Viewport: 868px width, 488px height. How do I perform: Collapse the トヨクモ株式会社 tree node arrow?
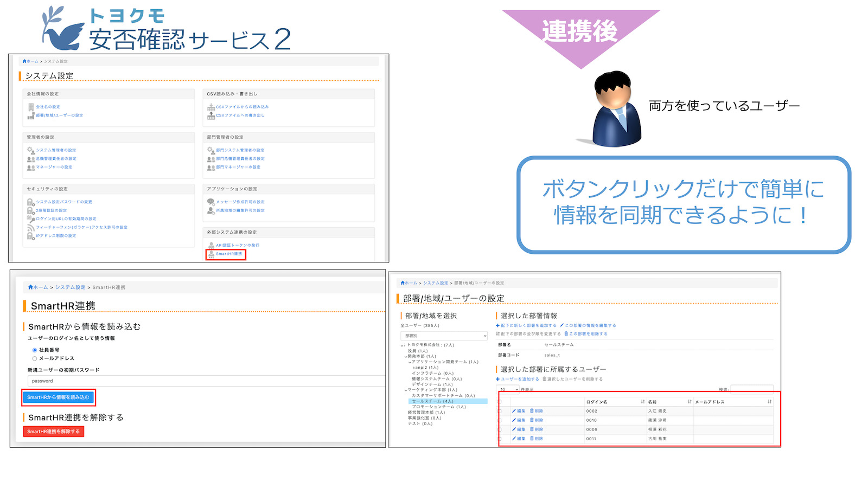click(x=403, y=345)
